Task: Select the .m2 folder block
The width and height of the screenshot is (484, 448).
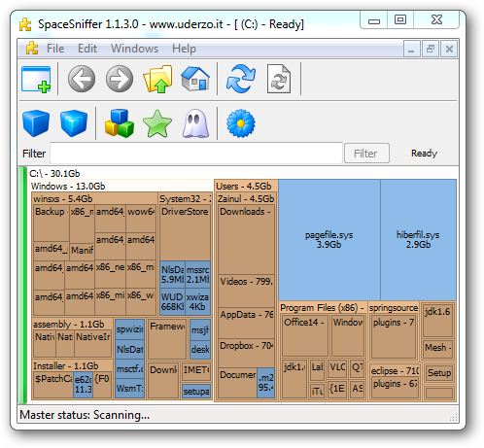Action: pos(266,383)
